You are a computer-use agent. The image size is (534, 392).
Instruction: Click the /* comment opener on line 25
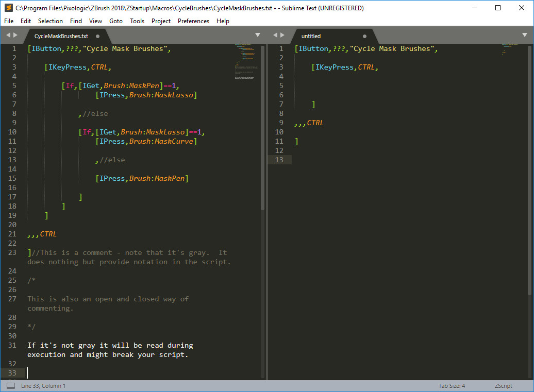[x=31, y=280]
